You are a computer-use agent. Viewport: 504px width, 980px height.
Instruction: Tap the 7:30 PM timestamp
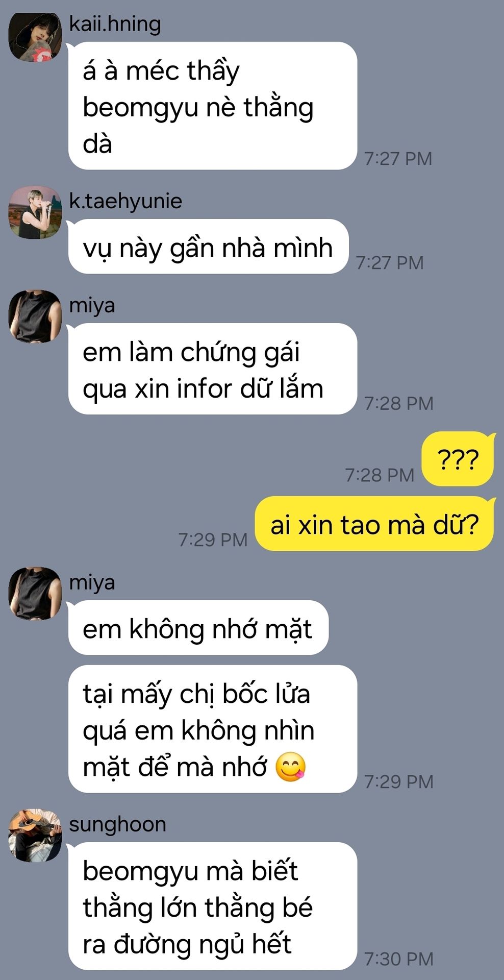tap(399, 959)
